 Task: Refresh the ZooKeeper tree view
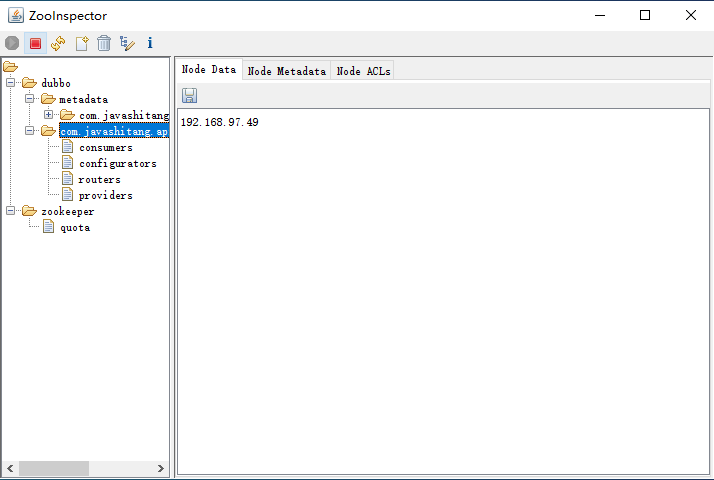coord(58,43)
